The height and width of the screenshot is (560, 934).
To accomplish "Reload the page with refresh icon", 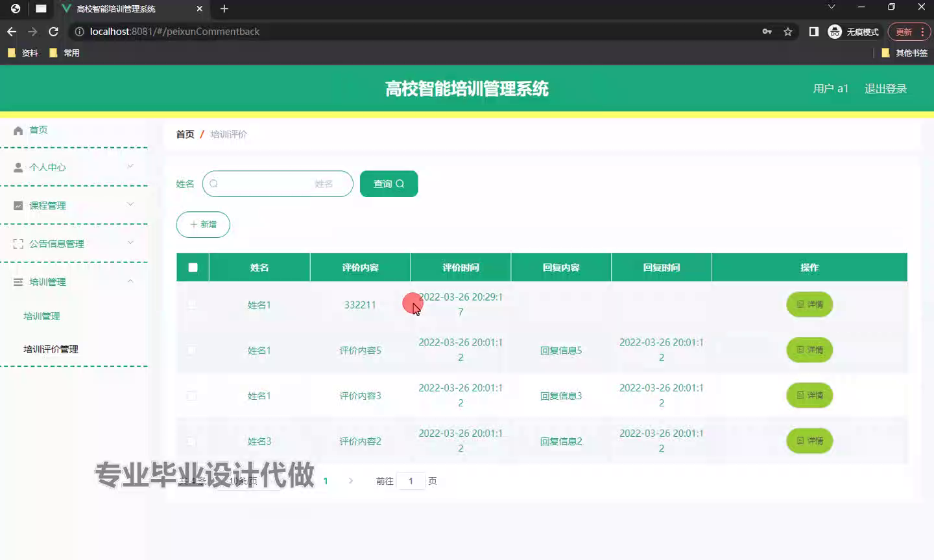I will click(54, 32).
